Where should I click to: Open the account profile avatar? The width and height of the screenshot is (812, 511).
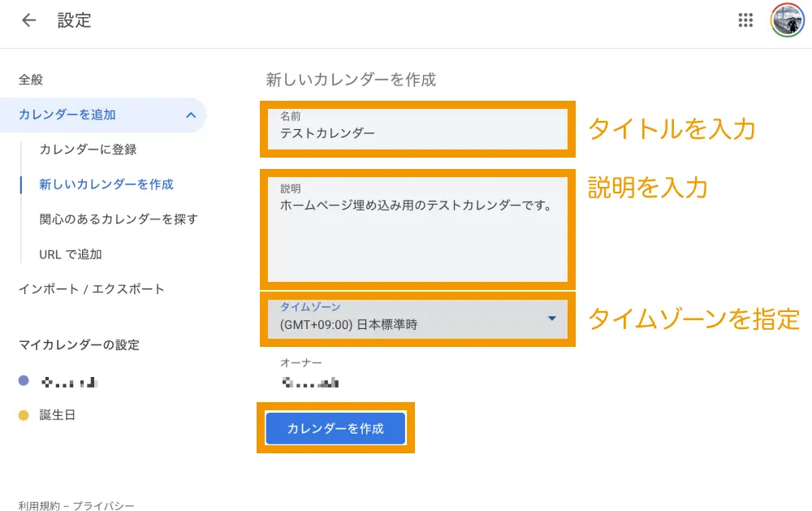(x=786, y=21)
